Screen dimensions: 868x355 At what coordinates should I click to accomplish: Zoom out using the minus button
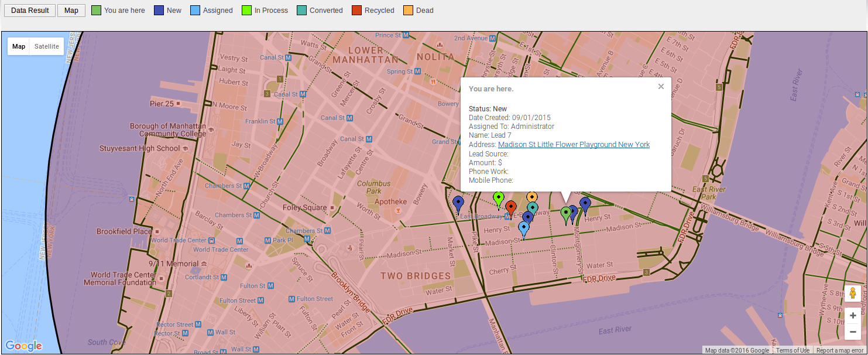coord(853,332)
